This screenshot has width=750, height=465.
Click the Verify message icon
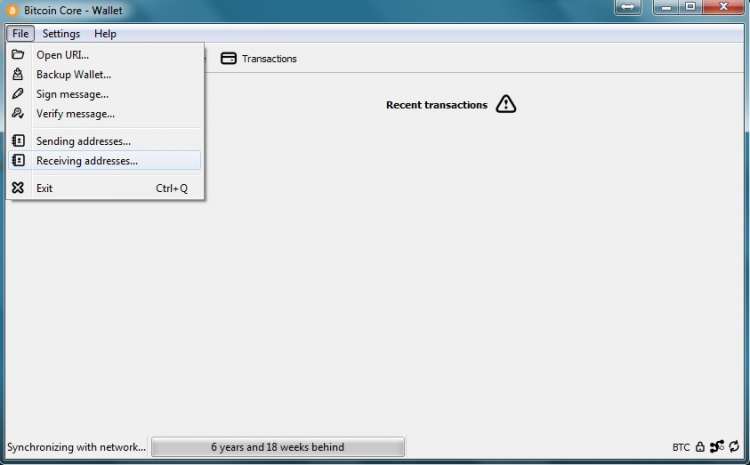pos(18,113)
